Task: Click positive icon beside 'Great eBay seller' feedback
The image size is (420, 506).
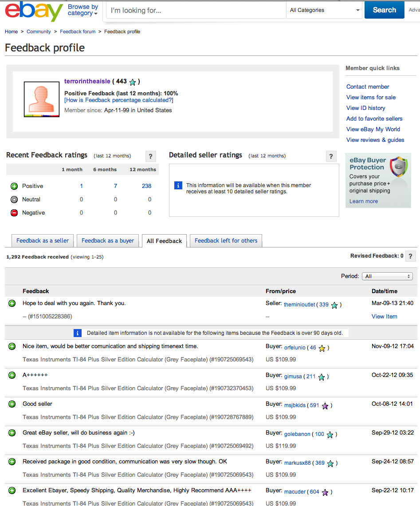Action: point(12,433)
